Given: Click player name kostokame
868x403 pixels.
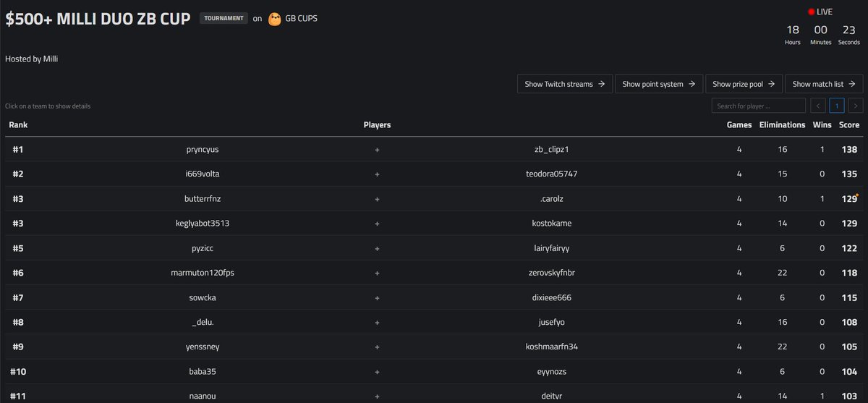Looking at the screenshot, I should 551,223.
